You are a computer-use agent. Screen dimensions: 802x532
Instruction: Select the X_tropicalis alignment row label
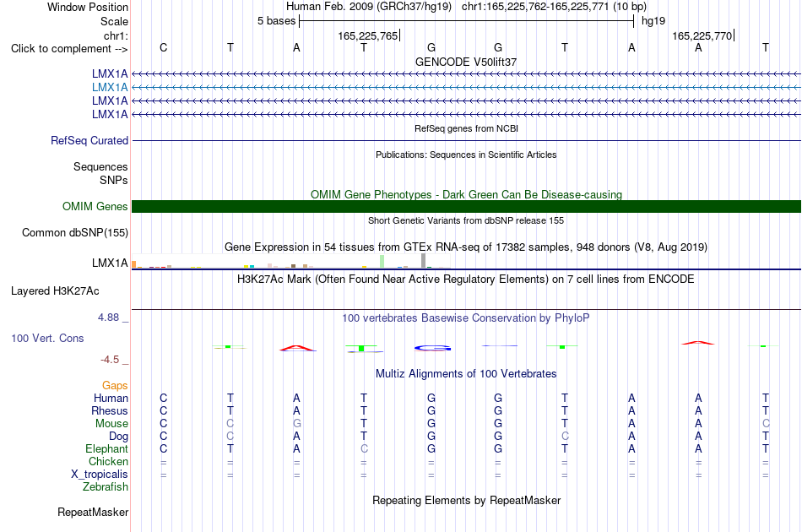pos(100,475)
